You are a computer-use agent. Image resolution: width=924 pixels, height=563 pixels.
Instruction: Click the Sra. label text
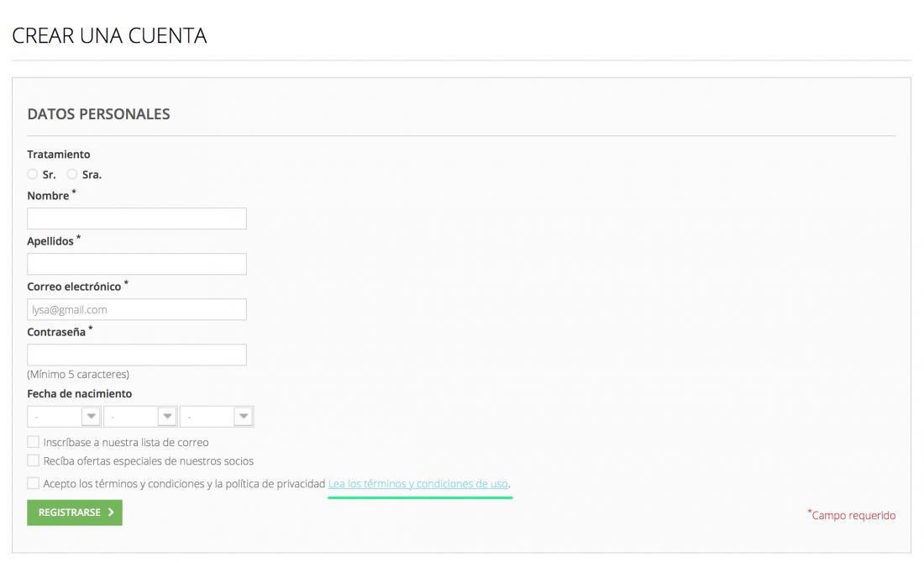(92, 175)
